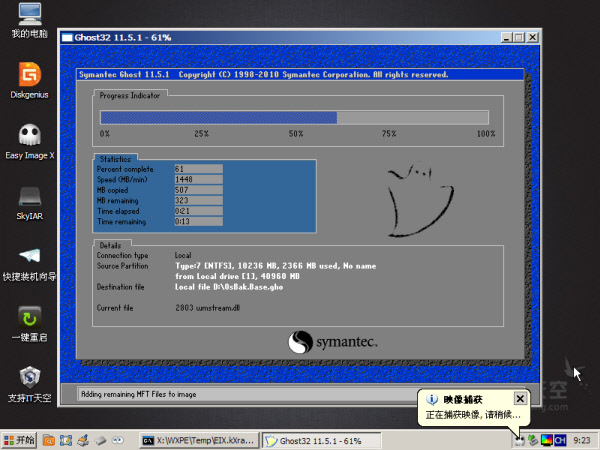
Task: Select the second quick launch icon
Action: pyautogui.click(x=66, y=440)
